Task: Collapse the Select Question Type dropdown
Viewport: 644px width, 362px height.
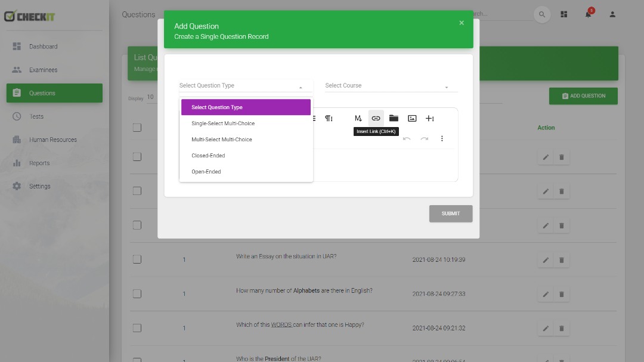Action: 246,85
